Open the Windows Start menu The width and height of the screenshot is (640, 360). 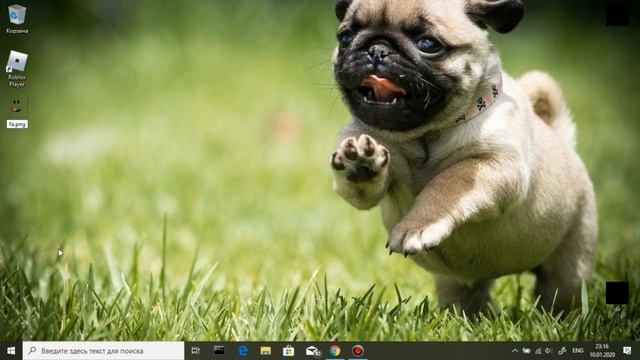pyautogui.click(x=11, y=351)
